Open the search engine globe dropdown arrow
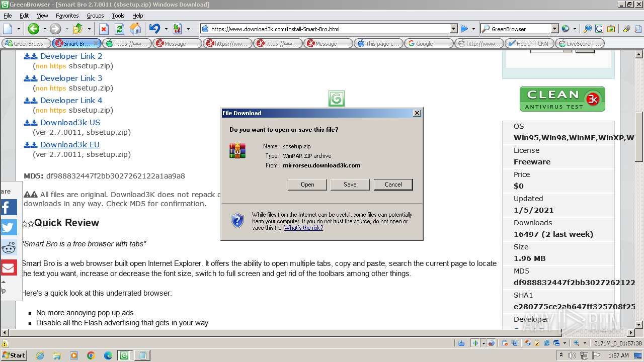 point(575,29)
